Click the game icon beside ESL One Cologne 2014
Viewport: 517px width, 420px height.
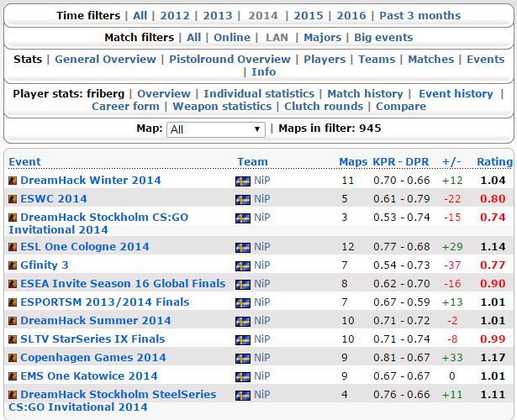(13, 247)
